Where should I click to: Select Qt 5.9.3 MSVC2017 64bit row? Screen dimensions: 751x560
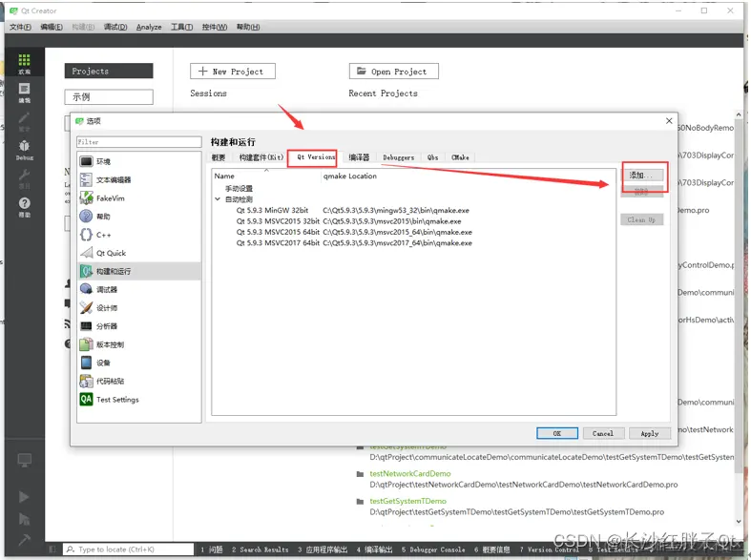click(414, 243)
